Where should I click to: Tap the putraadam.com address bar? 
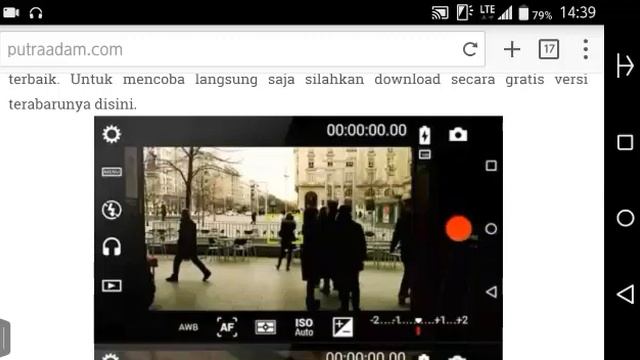(242, 49)
